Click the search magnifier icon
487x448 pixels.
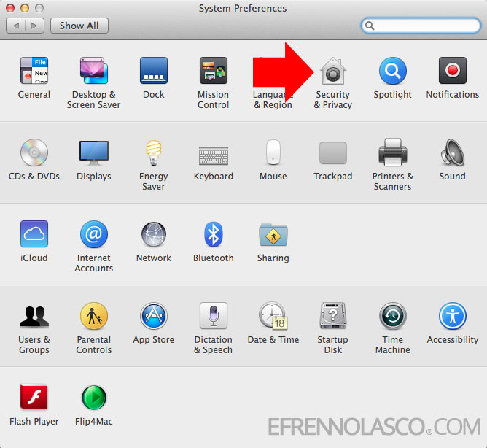pyautogui.click(x=370, y=26)
